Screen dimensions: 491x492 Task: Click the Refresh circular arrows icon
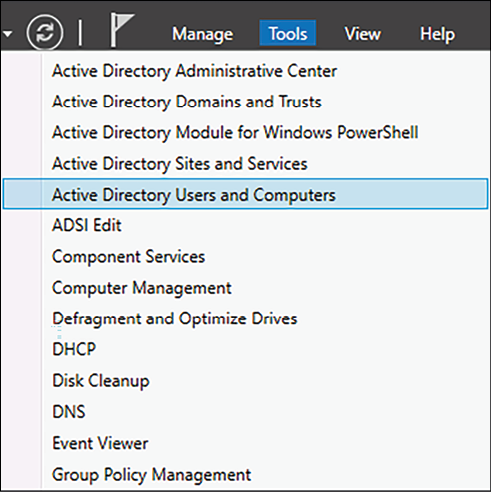click(x=45, y=33)
